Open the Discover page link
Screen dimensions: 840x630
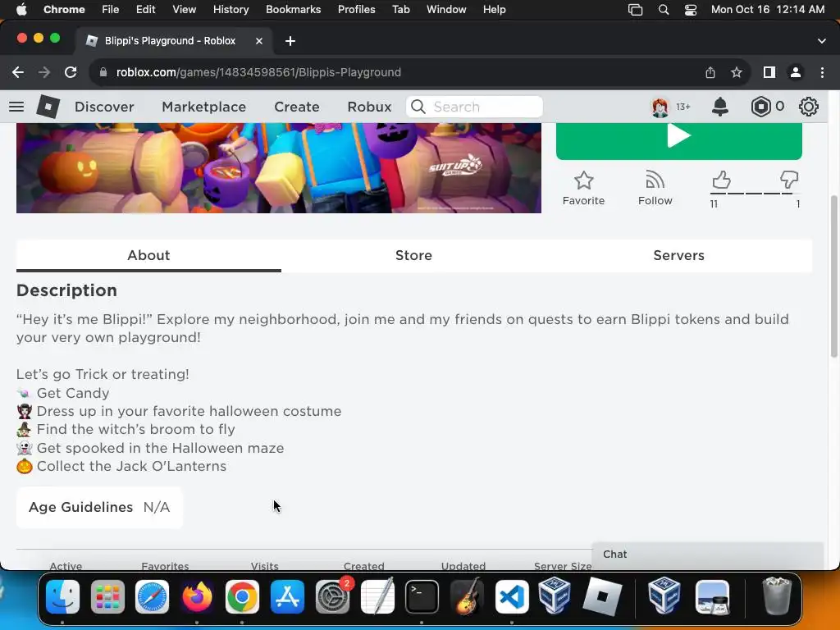pyautogui.click(x=104, y=107)
